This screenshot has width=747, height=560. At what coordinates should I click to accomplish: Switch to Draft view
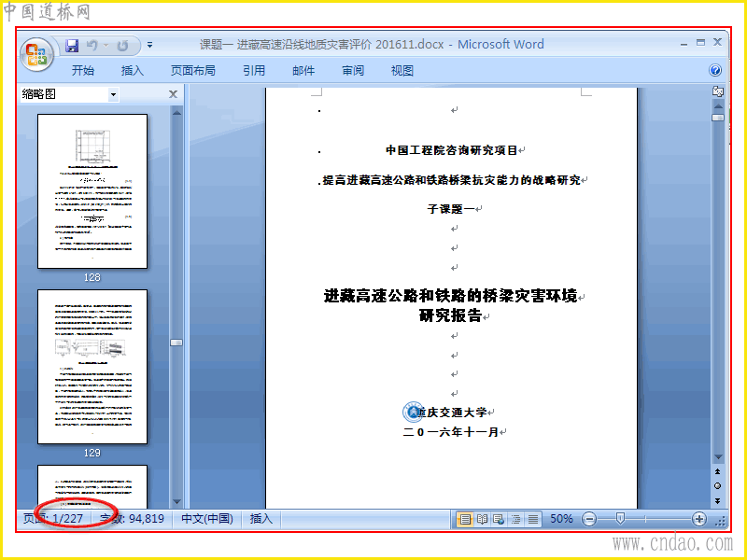tap(533, 519)
